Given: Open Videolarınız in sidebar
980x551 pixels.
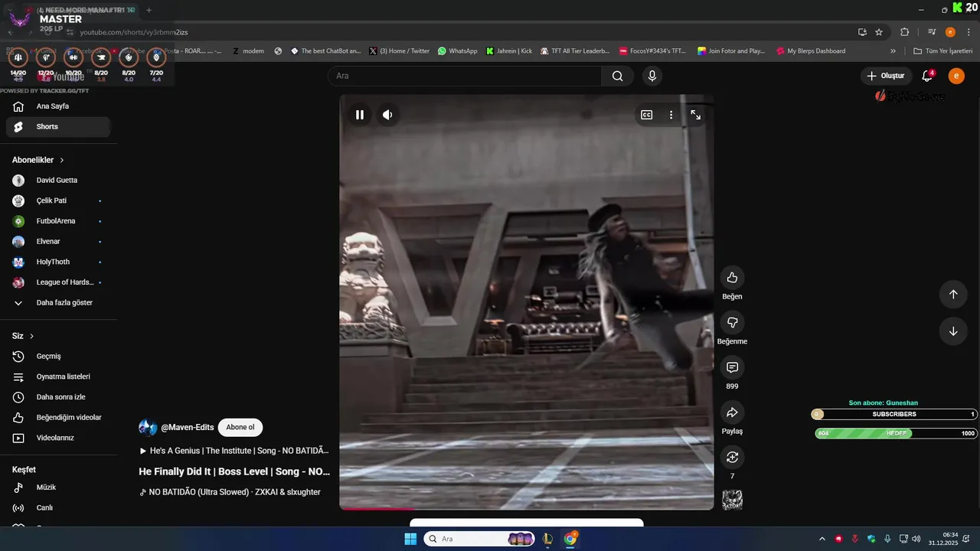Looking at the screenshot, I should (58, 438).
